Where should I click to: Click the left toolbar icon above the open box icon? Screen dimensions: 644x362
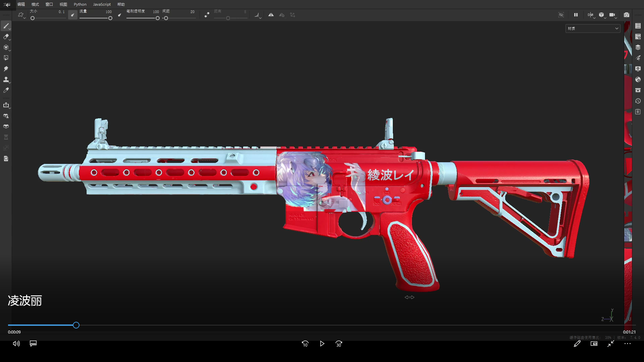coord(6,116)
